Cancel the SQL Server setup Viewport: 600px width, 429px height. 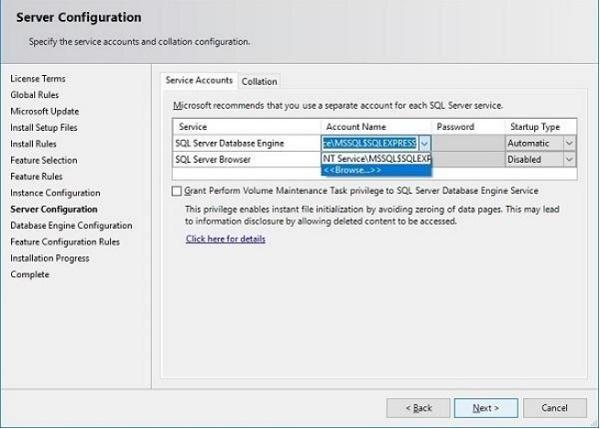[553, 407]
